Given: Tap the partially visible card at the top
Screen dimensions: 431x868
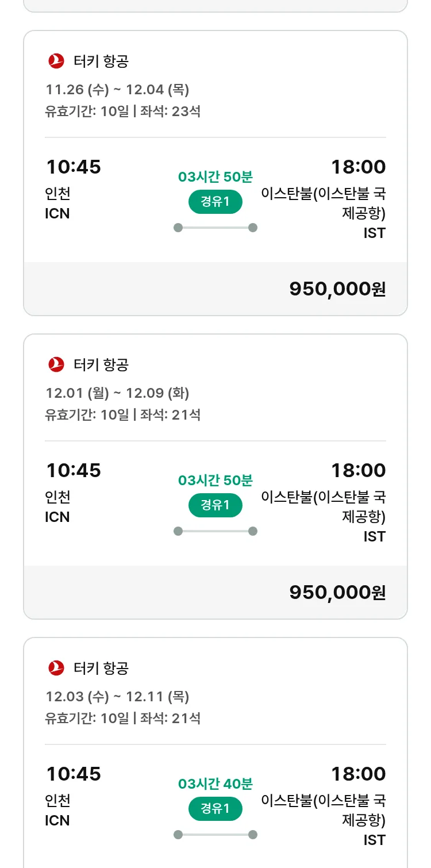Looking at the screenshot, I should pyautogui.click(x=215, y=5).
